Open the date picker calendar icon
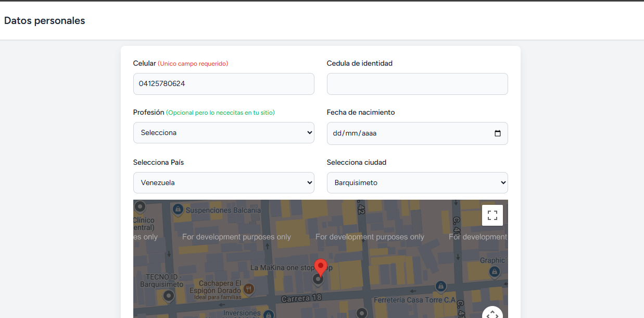Image resolution: width=644 pixels, height=318 pixels. pos(498,133)
